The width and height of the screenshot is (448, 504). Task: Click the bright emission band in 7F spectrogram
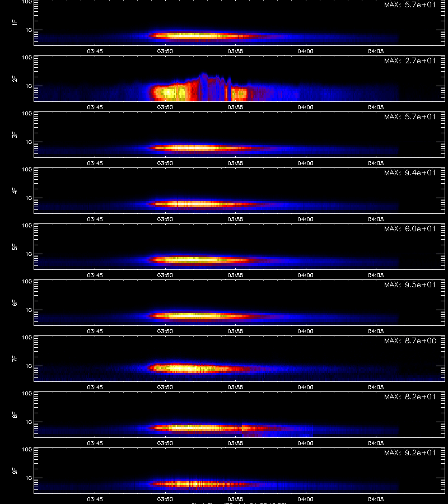[196, 368]
